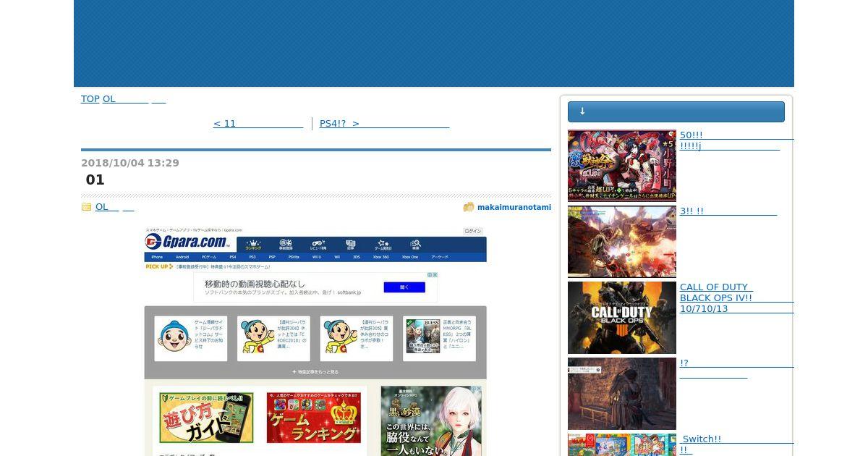Open the Call of Duty Black Ops thumbnail
Viewport: 868px width, 456px height.
click(x=622, y=318)
